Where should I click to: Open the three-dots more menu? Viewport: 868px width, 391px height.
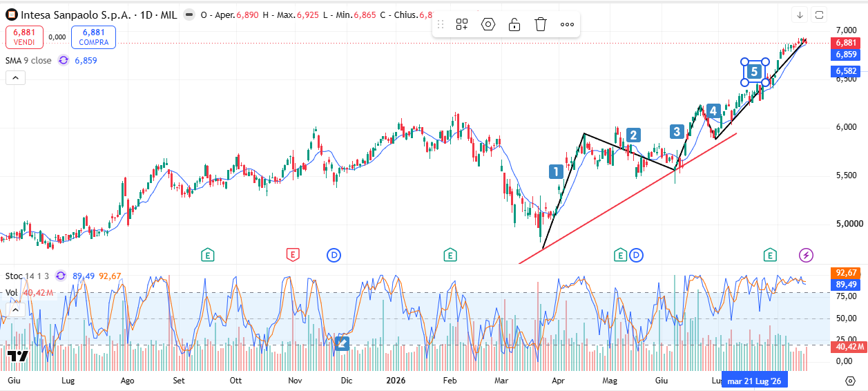coord(567,24)
